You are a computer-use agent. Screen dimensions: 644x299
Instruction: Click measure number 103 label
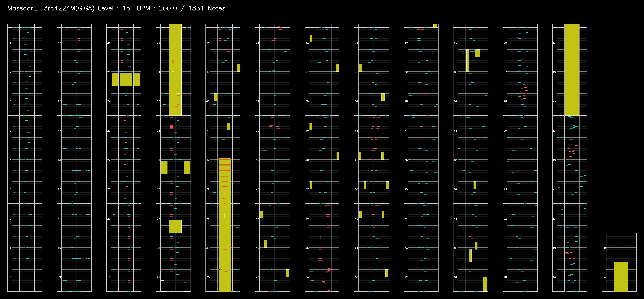[555, 160]
